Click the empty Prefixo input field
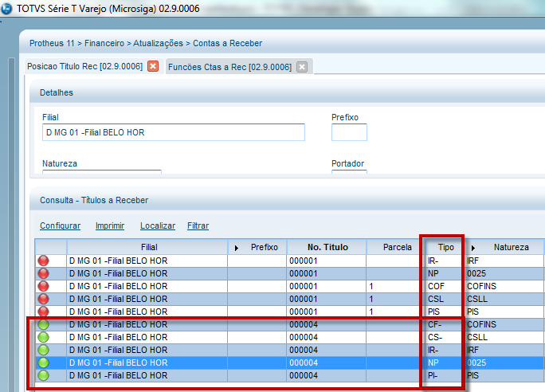Screen dimensions: 545x392 349,132
